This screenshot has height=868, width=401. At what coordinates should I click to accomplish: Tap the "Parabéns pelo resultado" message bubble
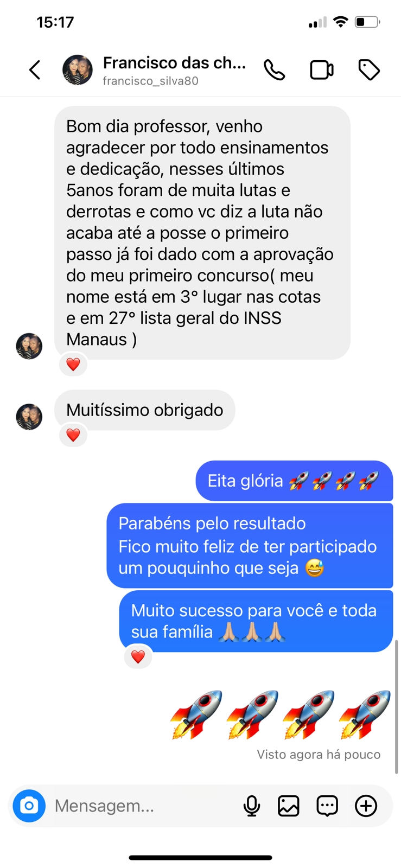click(x=250, y=546)
